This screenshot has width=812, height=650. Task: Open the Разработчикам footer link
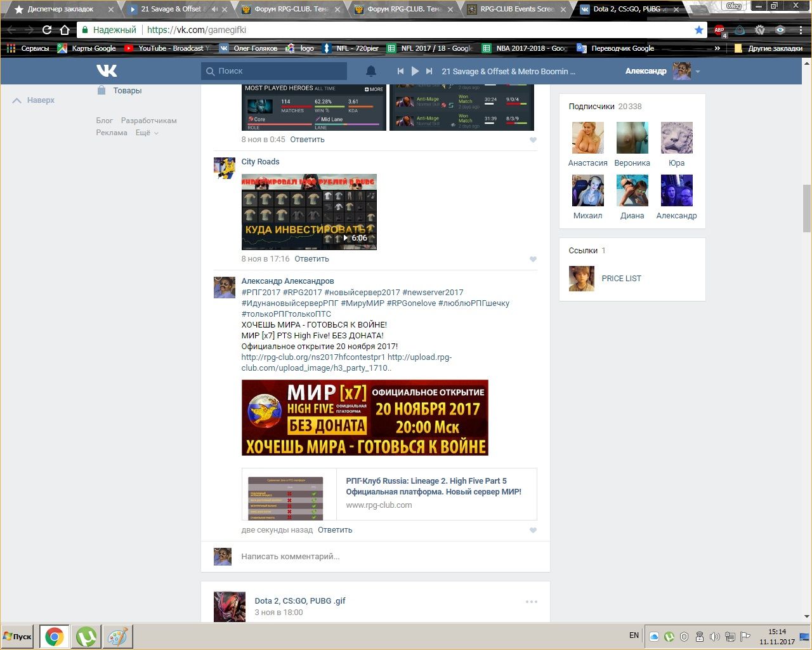coord(148,121)
